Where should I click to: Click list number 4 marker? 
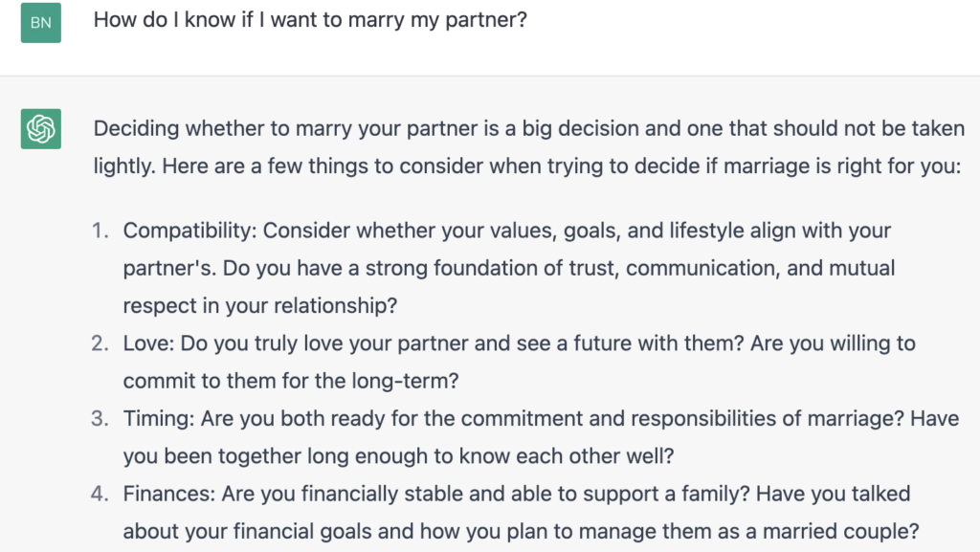click(x=100, y=494)
